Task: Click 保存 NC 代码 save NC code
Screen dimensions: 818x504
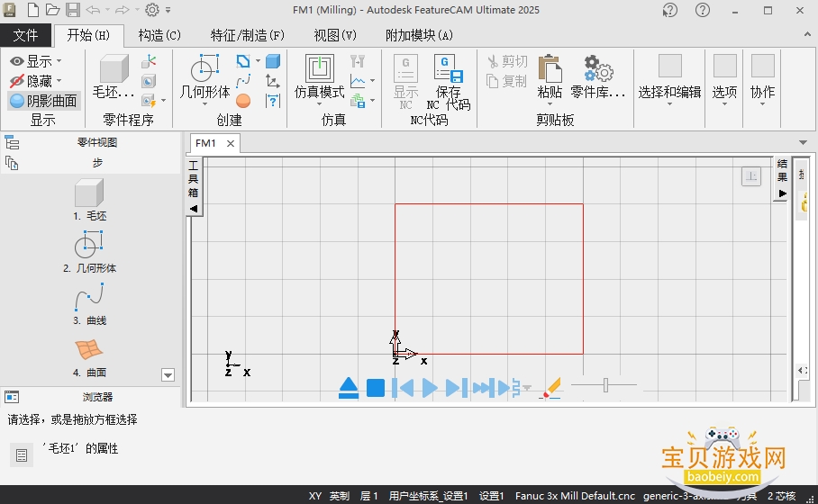Action: [x=448, y=82]
